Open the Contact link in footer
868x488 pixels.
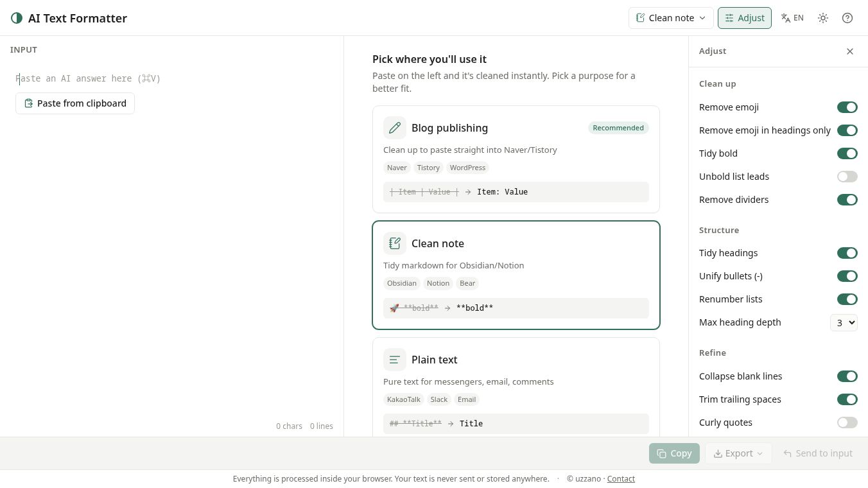pyautogui.click(x=621, y=479)
